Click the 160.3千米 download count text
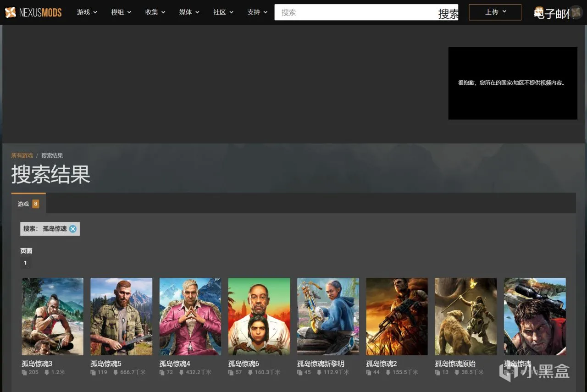The width and height of the screenshot is (587, 392). tap(268, 372)
